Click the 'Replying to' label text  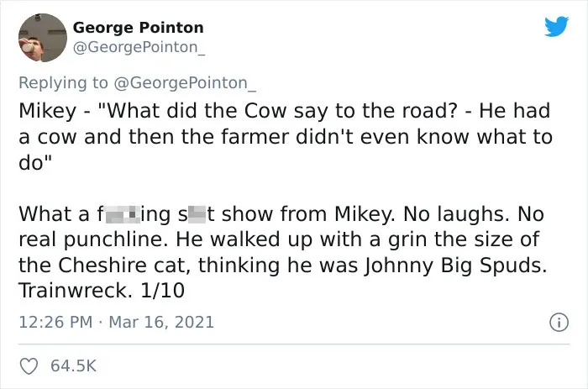pyautogui.click(x=63, y=83)
